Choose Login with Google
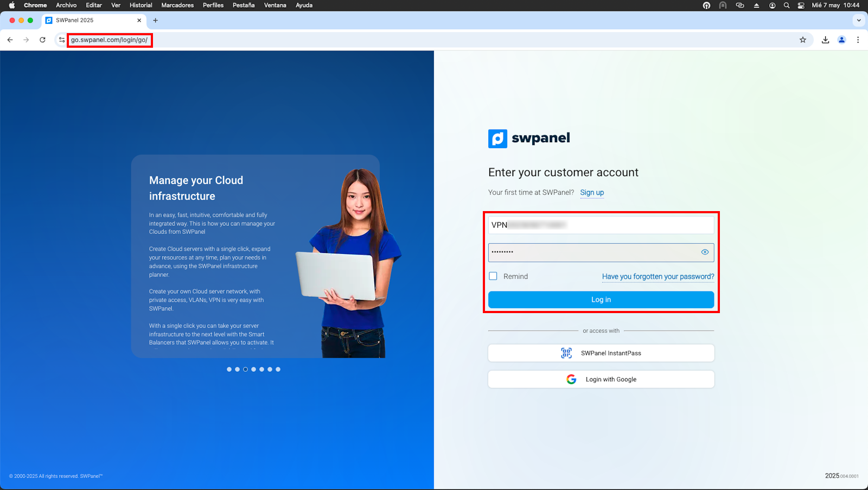Image resolution: width=868 pixels, height=490 pixels. (x=601, y=379)
